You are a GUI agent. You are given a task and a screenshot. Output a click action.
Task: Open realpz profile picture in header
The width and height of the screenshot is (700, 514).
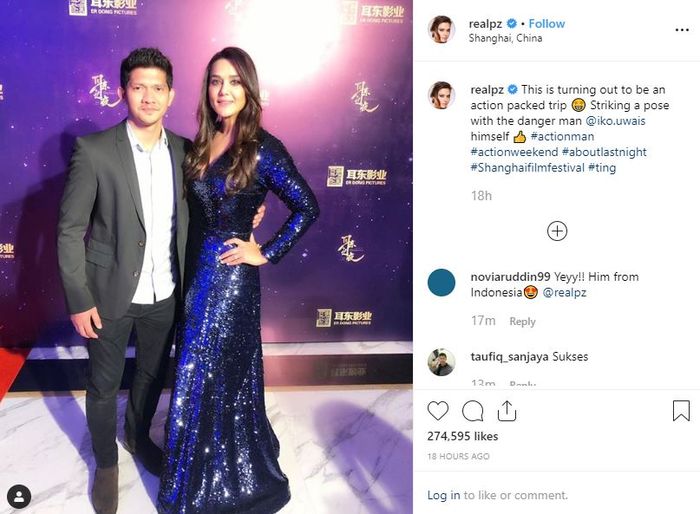[x=441, y=29]
